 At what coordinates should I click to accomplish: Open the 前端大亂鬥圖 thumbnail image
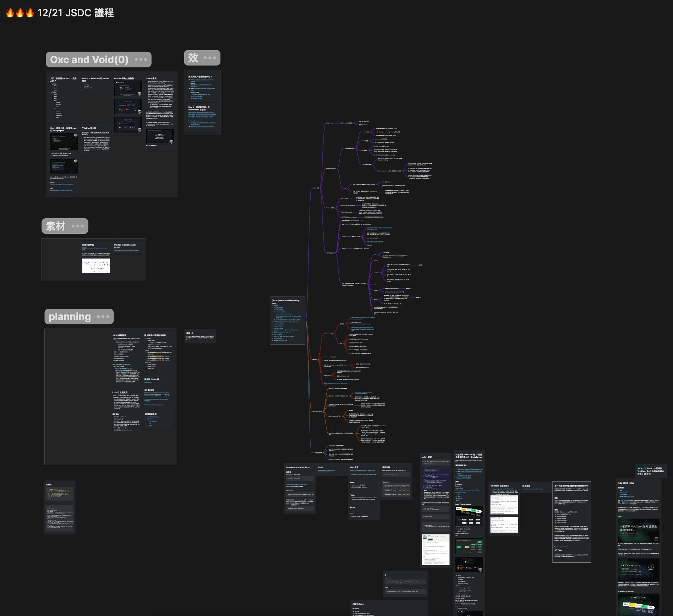click(x=95, y=265)
